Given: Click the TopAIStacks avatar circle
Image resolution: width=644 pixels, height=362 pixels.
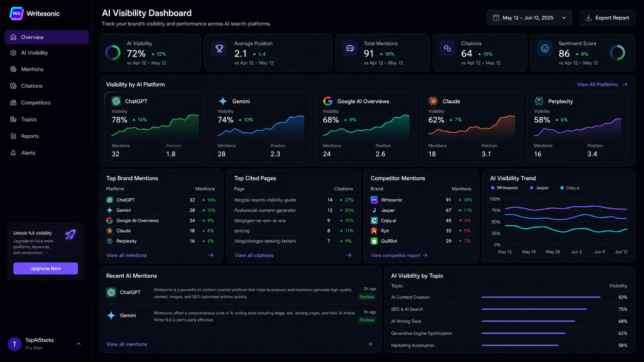Looking at the screenshot, I should click(x=15, y=344).
